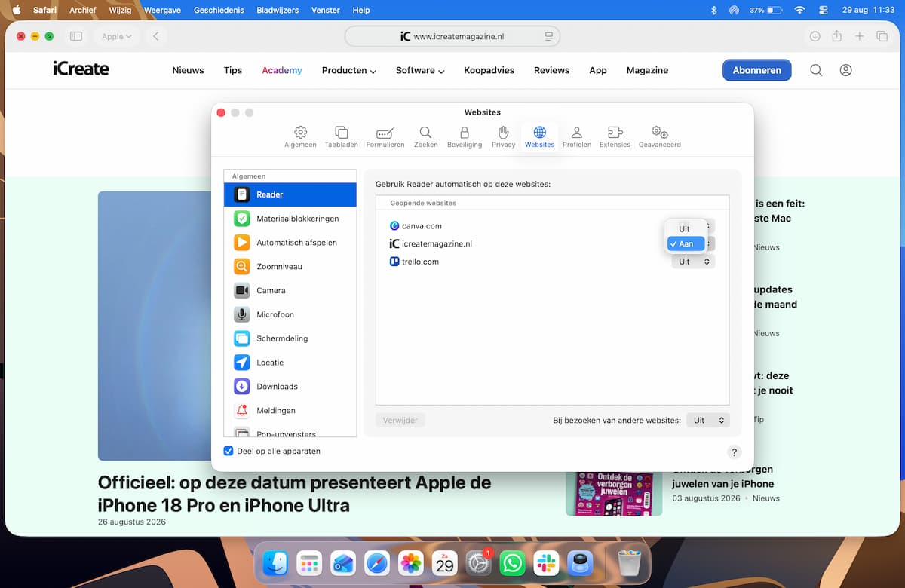The width and height of the screenshot is (905, 588).
Task: Open Photos from the Dock
Action: [411, 563]
